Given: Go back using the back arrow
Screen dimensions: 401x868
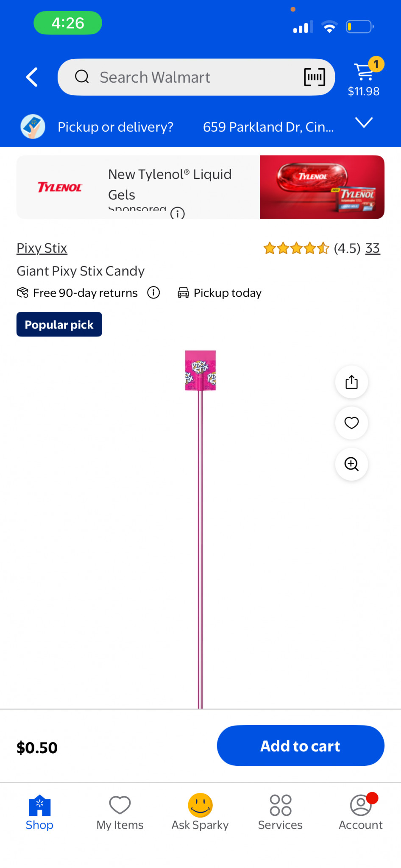Looking at the screenshot, I should click(32, 77).
